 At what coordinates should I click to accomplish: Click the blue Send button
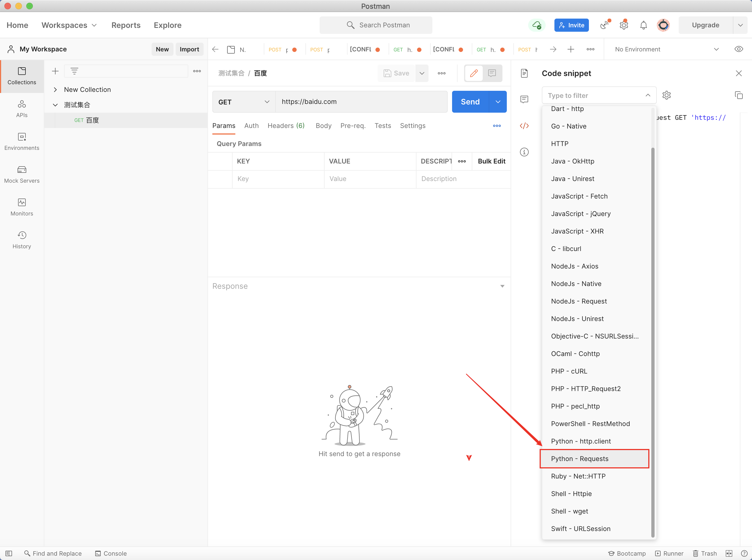tap(470, 102)
